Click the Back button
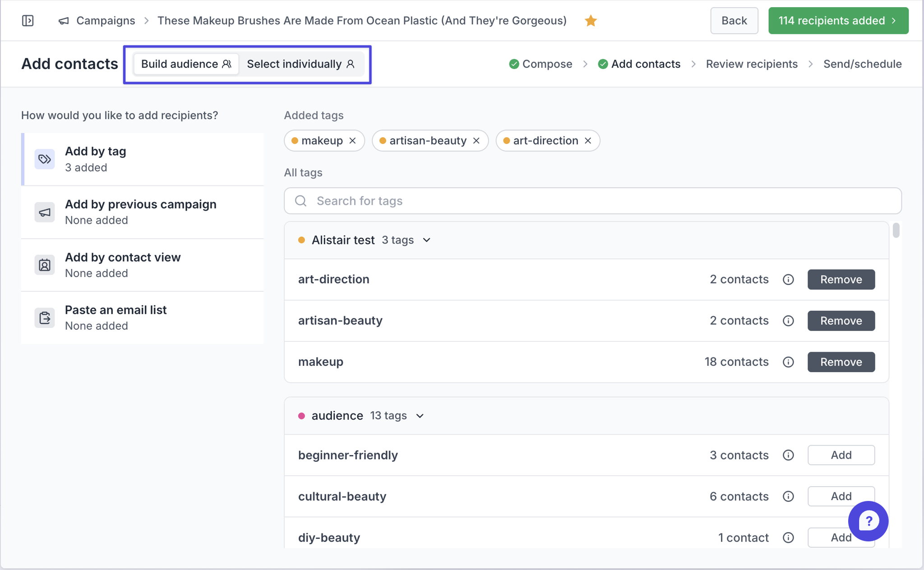The height and width of the screenshot is (570, 924). pyautogui.click(x=734, y=21)
